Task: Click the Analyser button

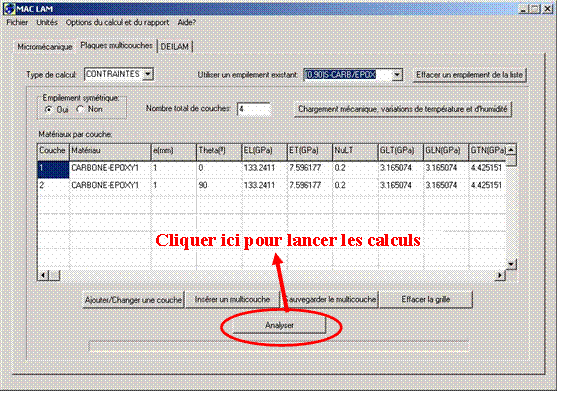Action: pos(279,325)
